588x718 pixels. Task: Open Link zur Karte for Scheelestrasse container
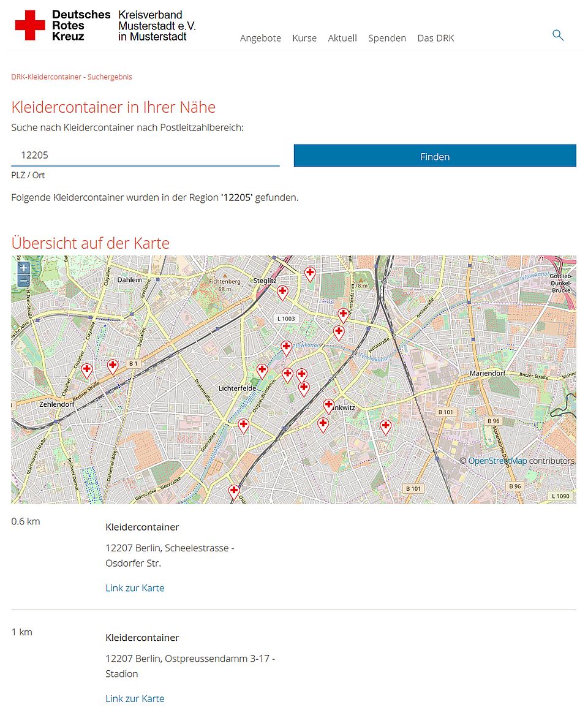(x=135, y=588)
